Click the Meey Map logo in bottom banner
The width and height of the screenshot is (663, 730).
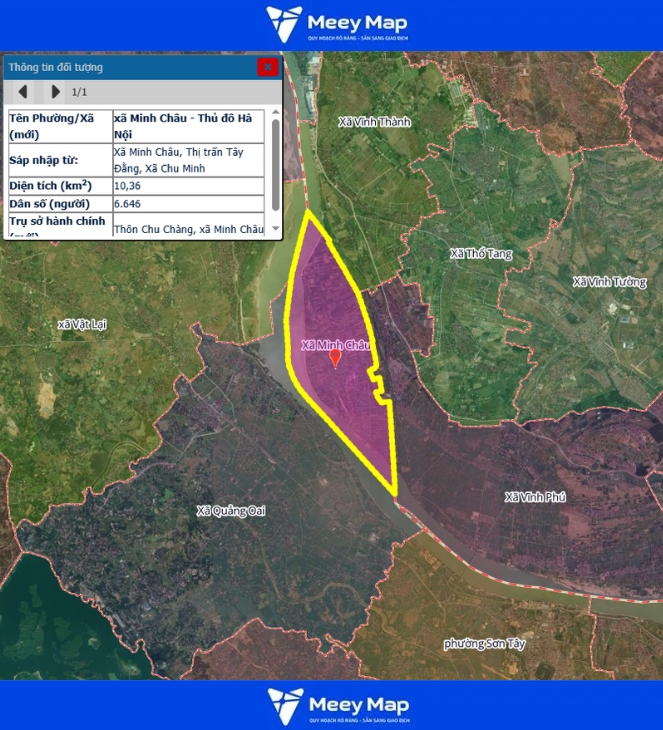tap(336, 705)
